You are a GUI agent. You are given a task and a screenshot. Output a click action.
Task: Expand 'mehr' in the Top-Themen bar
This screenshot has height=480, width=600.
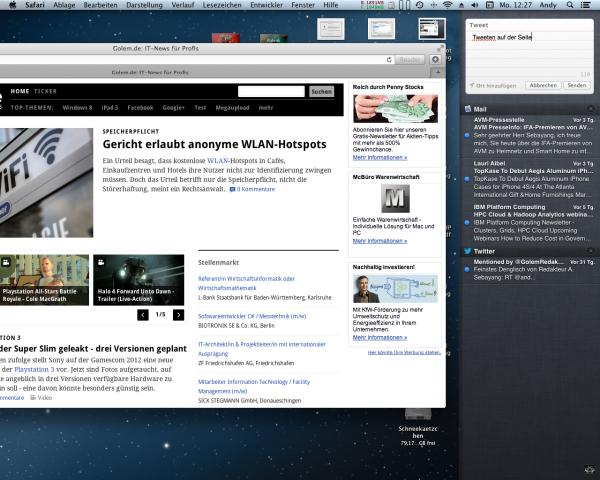265,107
